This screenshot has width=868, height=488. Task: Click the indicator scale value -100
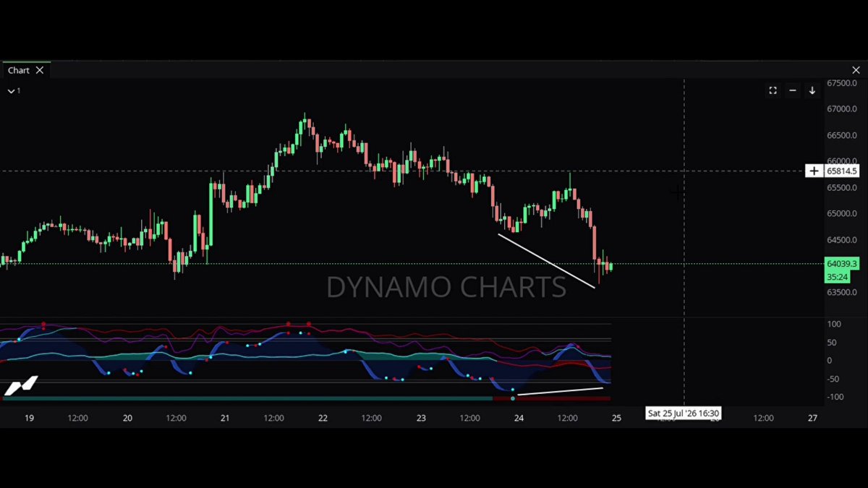point(835,397)
